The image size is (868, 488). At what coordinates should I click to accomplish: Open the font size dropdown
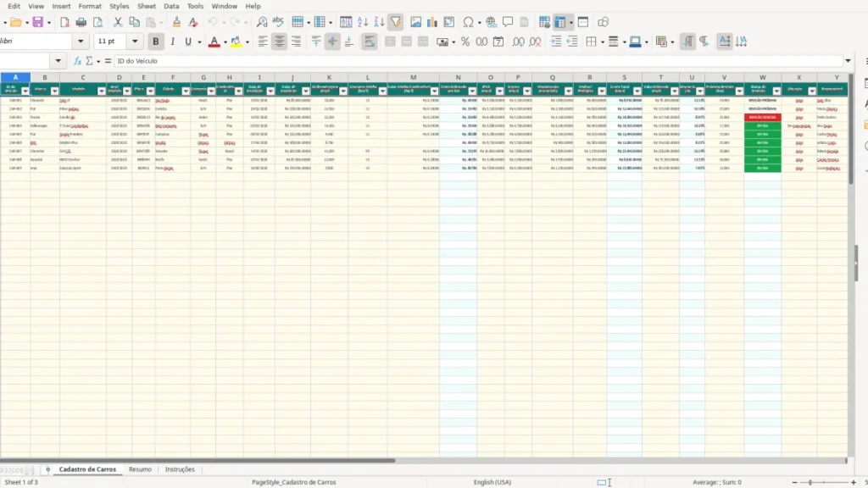click(x=135, y=41)
